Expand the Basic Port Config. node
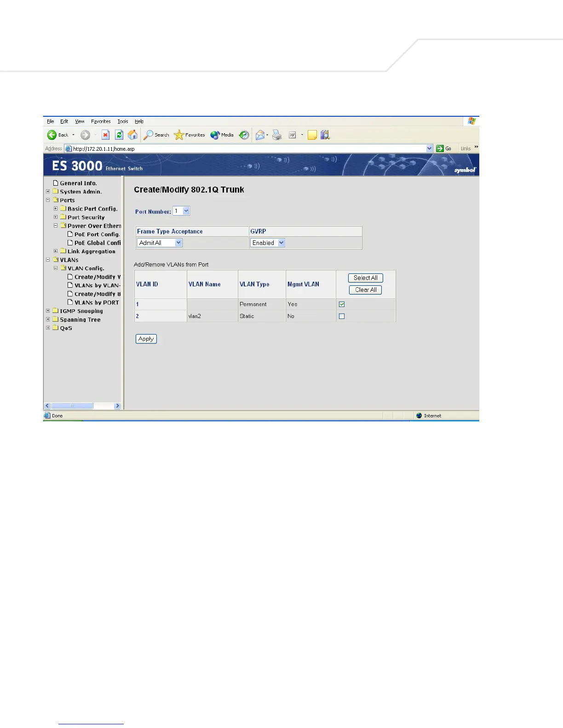563x728 pixels. [x=56, y=208]
